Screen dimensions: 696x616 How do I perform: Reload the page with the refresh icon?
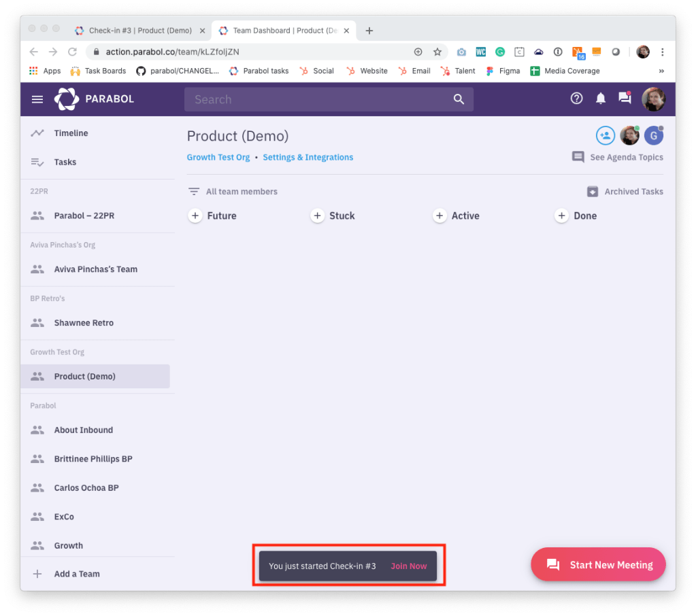tap(72, 52)
